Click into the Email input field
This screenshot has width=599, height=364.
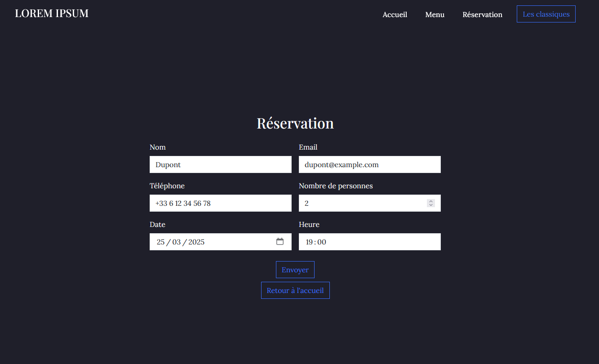coord(369,164)
